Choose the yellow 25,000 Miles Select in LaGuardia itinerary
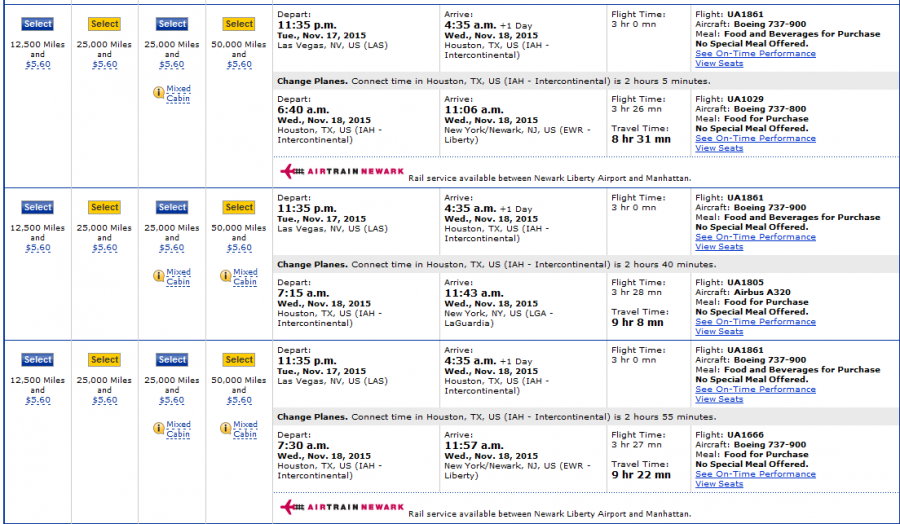Screen dimensions: 900x524 click(104, 207)
